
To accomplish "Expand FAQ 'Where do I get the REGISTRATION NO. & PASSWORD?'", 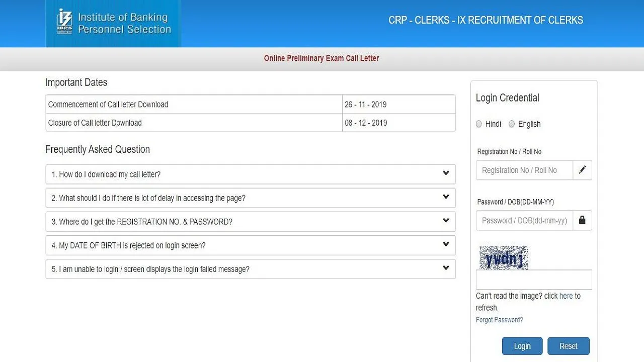I will [x=251, y=221].
